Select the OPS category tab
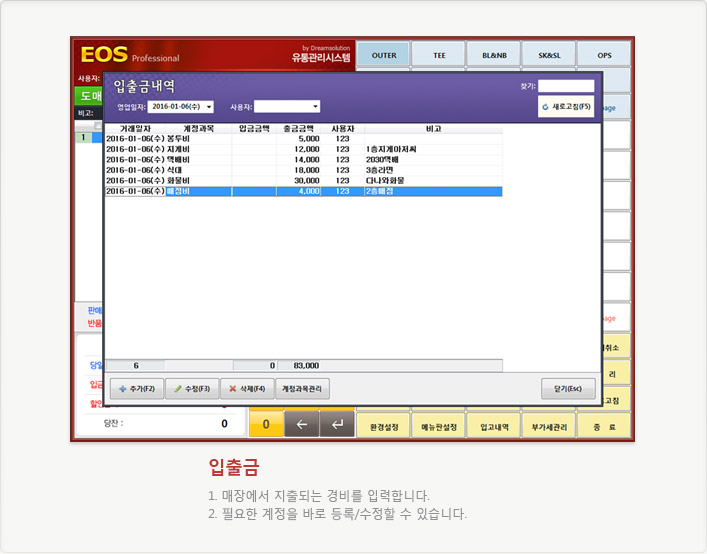 pos(604,55)
